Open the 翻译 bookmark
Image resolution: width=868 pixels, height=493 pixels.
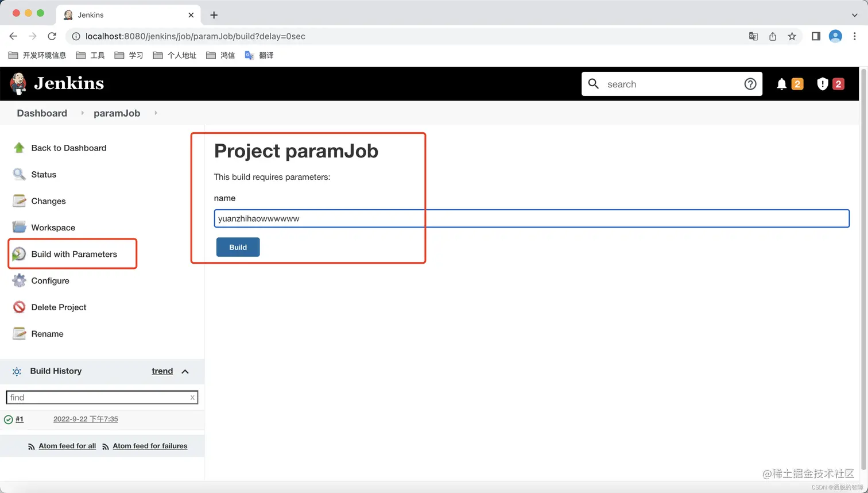pos(259,55)
